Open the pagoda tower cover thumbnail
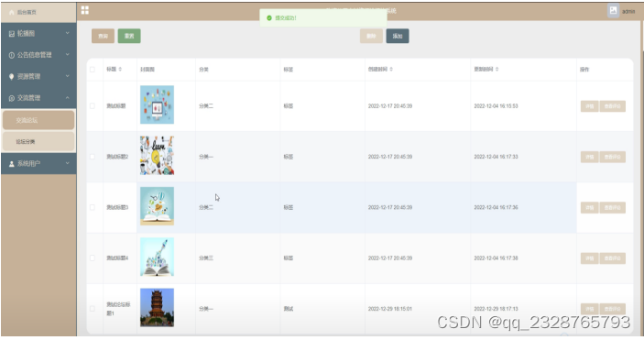 click(x=157, y=308)
